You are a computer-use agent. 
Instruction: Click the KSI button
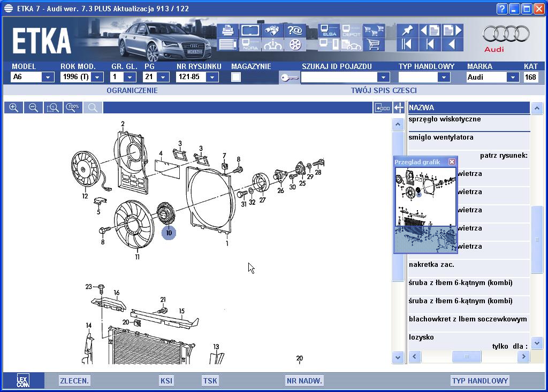tap(166, 381)
